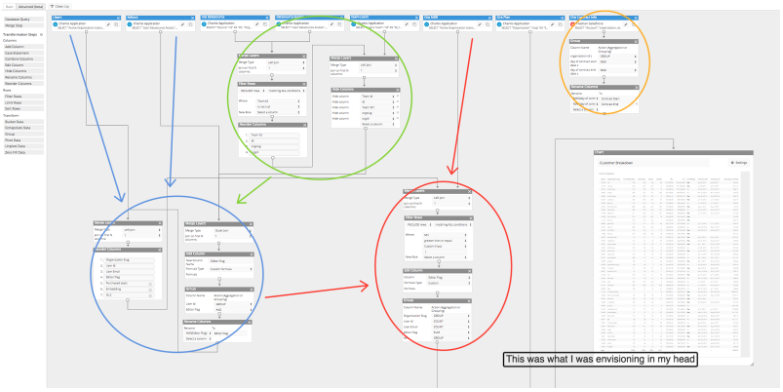Duplicate the Users query using its copy icon
The width and height of the screenshot is (783, 392).
click(116, 24)
